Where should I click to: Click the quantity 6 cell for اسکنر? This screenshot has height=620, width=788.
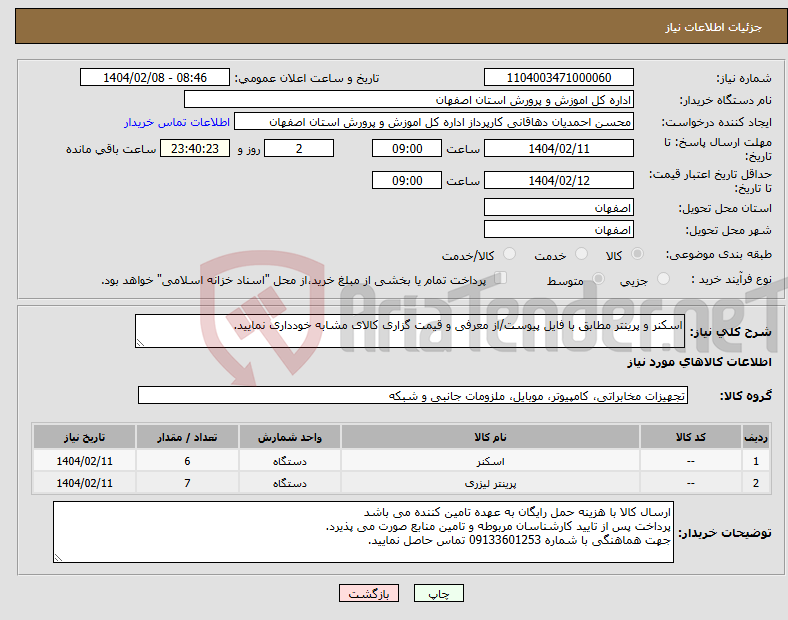pyautogui.click(x=187, y=461)
